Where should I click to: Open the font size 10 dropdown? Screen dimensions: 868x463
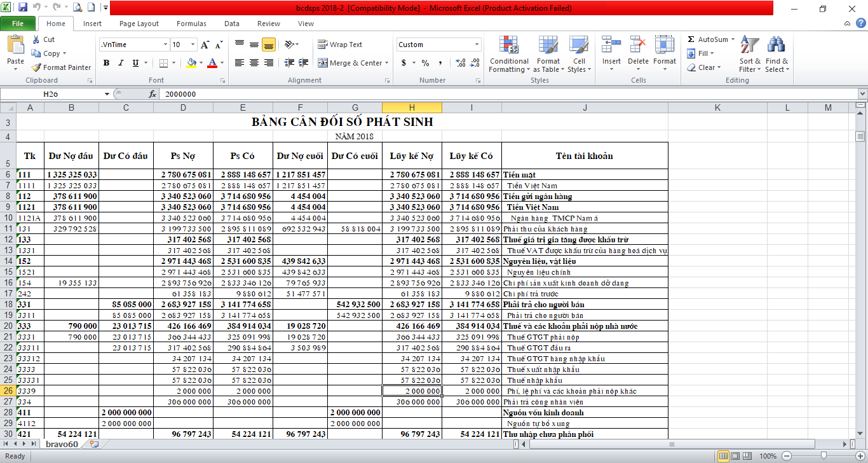(193, 45)
